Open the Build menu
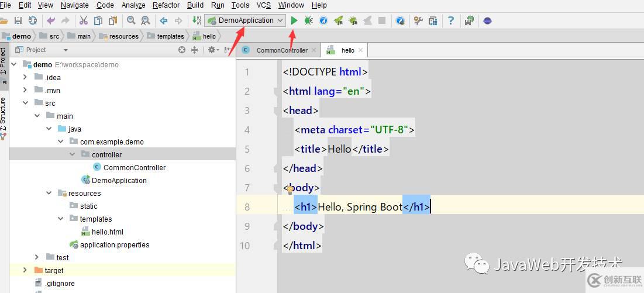Screen dimensions: 644x293 point(195,5)
